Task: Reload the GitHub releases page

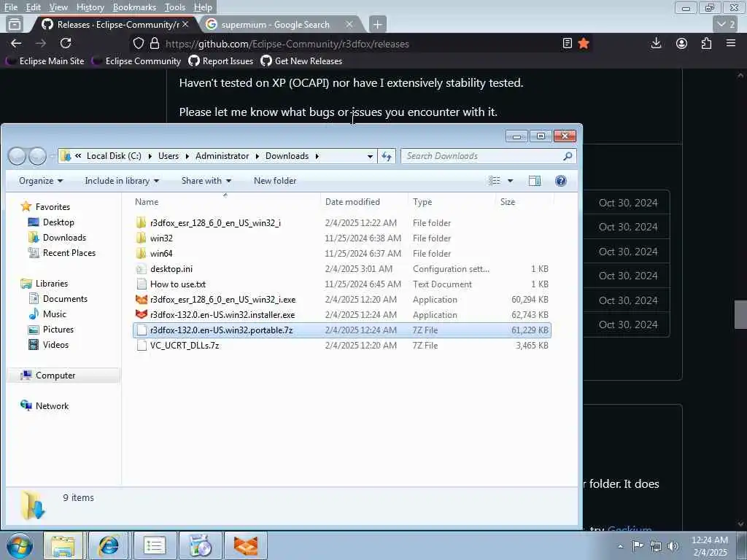Action: pos(66,43)
